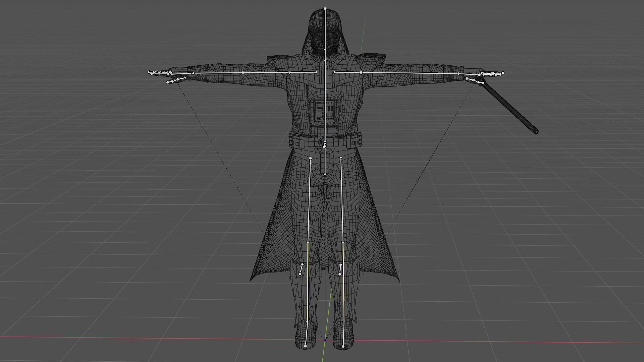The image size is (644, 362).
Task: Select the knee joint on the empty-hand-side leg
Action: 308,242
